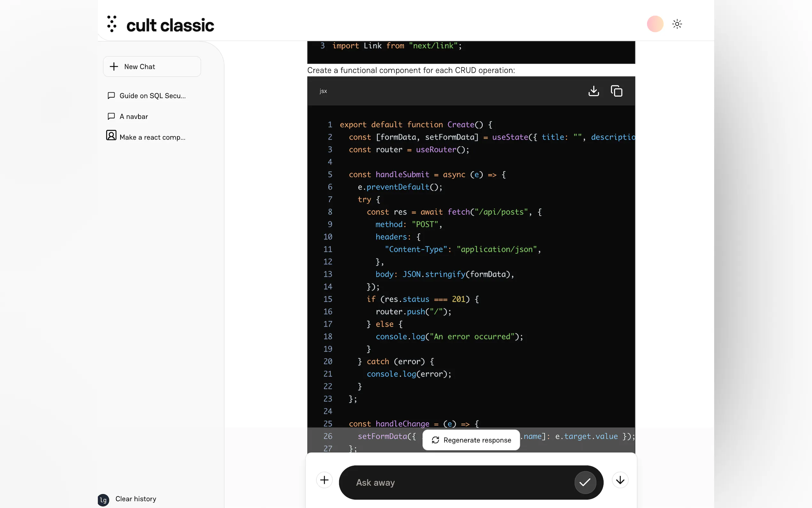812x508 pixels.
Task: Click the chat bubble icon beside A navbar
Action: pyautogui.click(x=111, y=116)
